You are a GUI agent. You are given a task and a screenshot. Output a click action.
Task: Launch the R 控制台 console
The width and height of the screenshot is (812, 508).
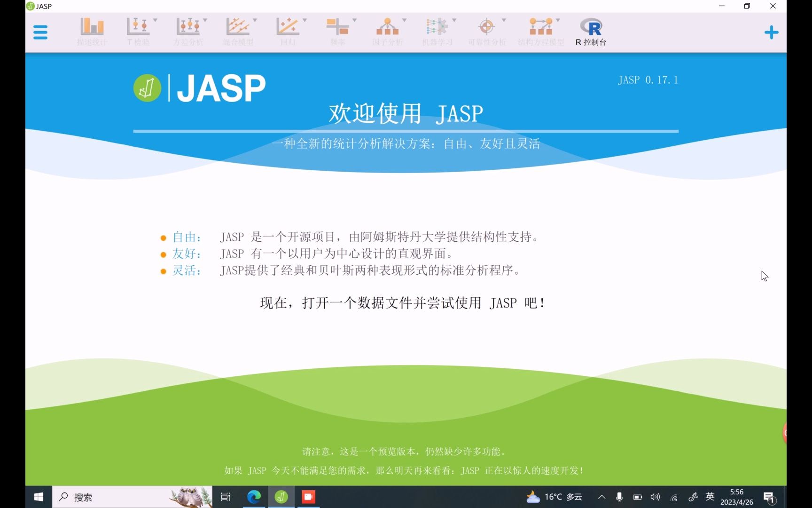(x=591, y=32)
